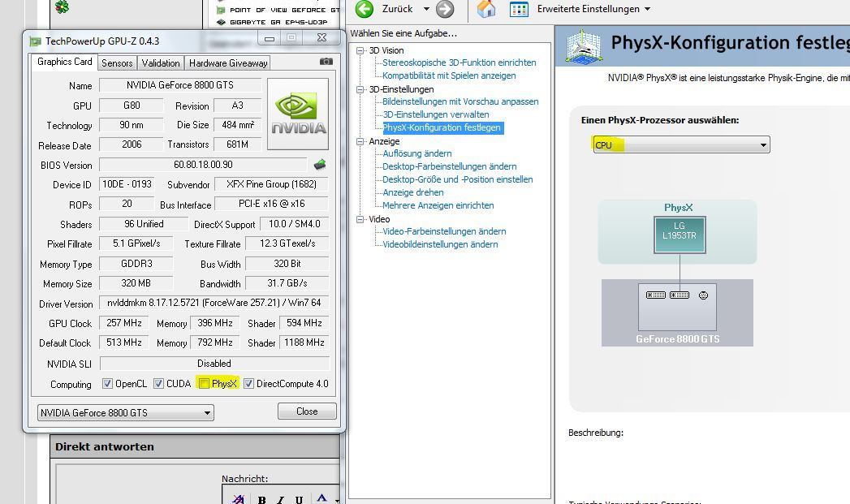Click the font color A icon
This screenshot has height=504, width=850.
321,498
